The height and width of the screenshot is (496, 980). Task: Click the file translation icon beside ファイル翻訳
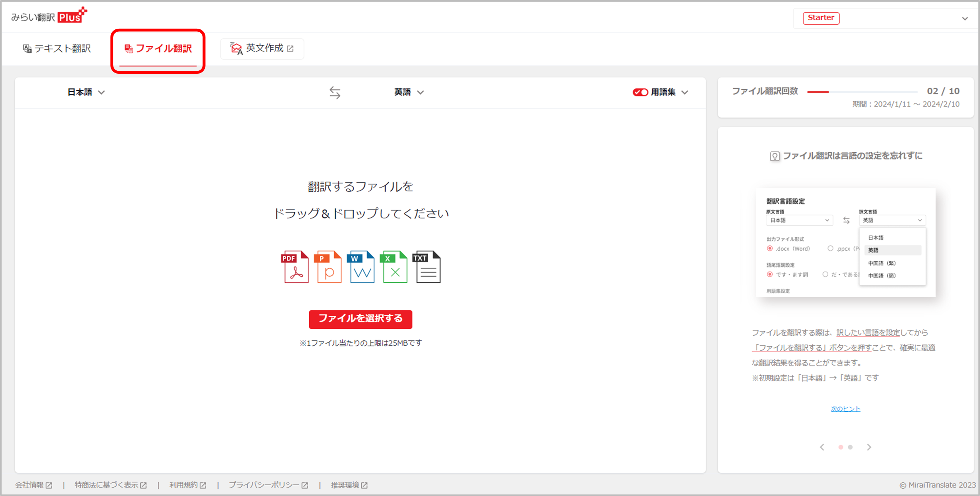coord(129,49)
